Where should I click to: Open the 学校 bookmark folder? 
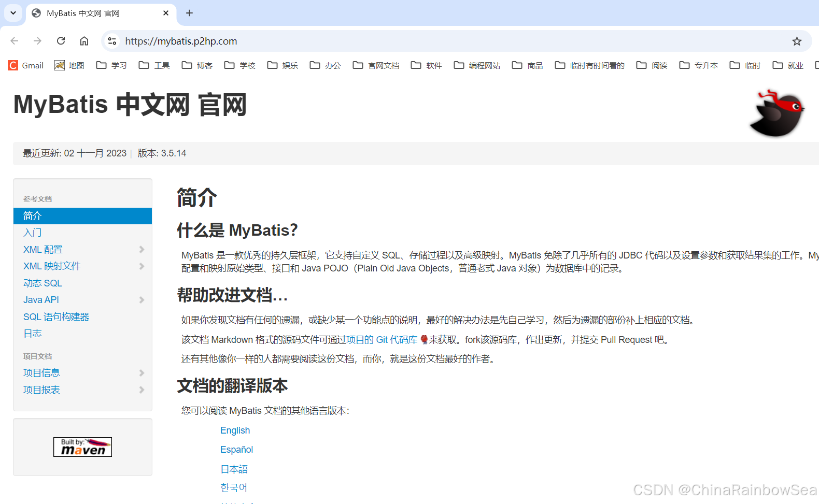click(x=240, y=65)
